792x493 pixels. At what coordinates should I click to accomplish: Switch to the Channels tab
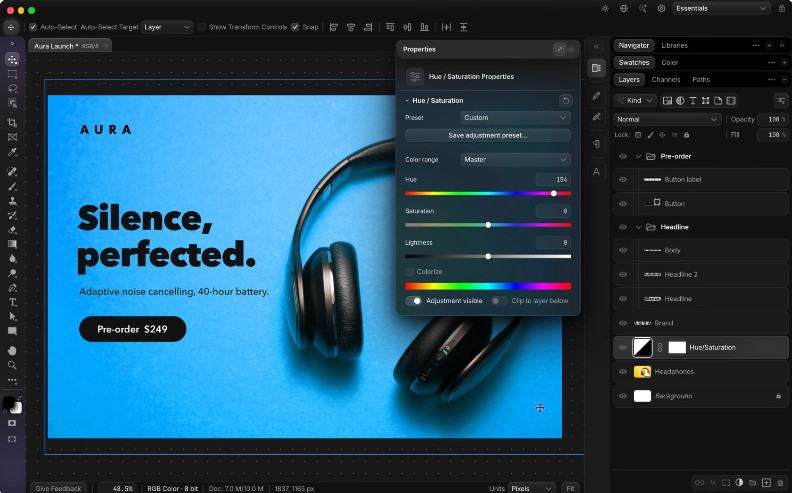pos(666,80)
